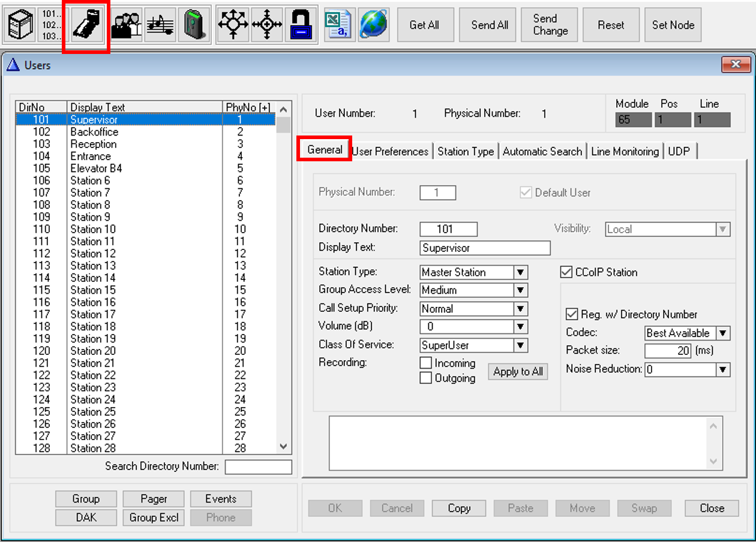Click the Packet size field
Screen dimensions: 756x542
coord(668,351)
